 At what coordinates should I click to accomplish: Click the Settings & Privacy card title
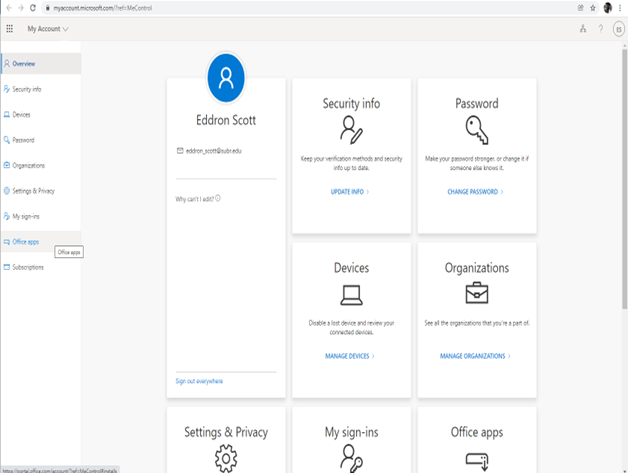[x=226, y=432]
